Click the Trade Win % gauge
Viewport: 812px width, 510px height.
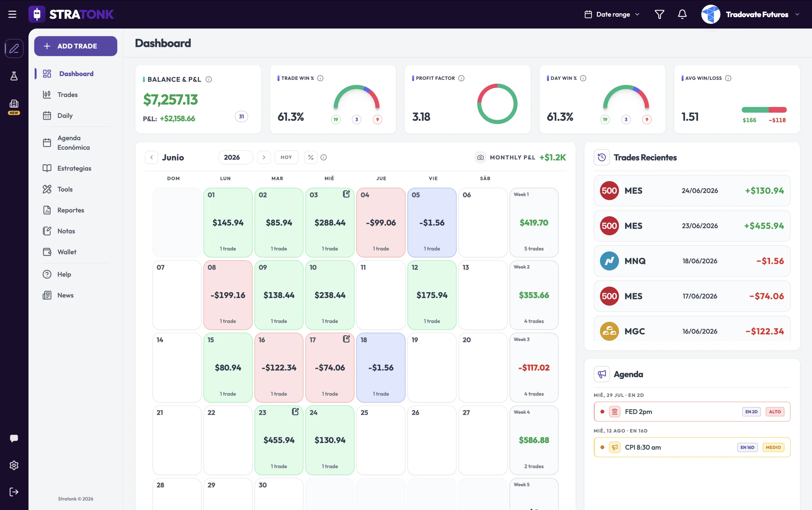click(x=356, y=98)
